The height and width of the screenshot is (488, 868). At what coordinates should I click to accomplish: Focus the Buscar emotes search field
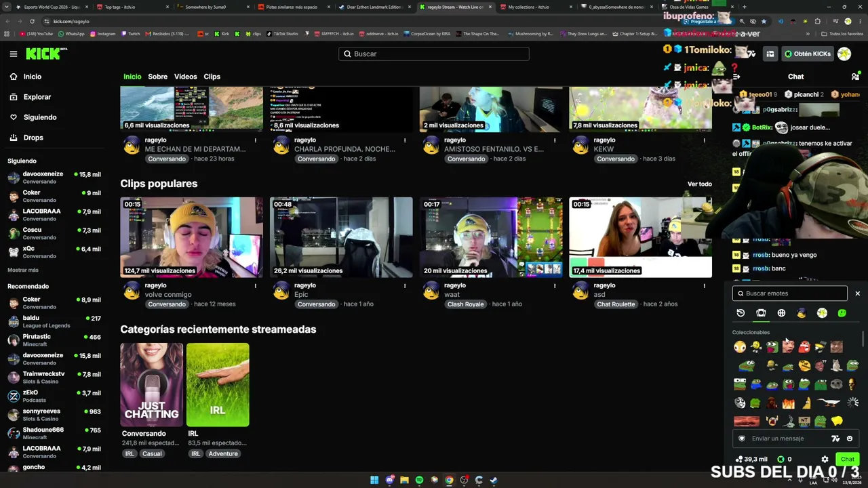pyautogui.click(x=789, y=293)
